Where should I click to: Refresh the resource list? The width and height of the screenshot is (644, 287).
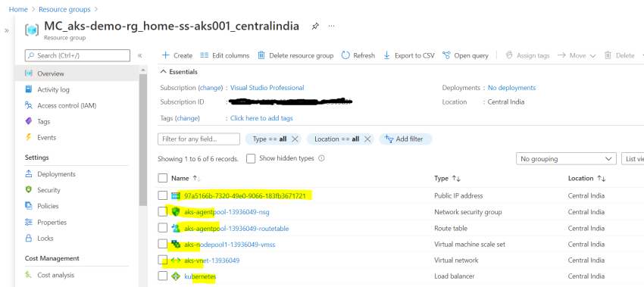pos(358,55)
